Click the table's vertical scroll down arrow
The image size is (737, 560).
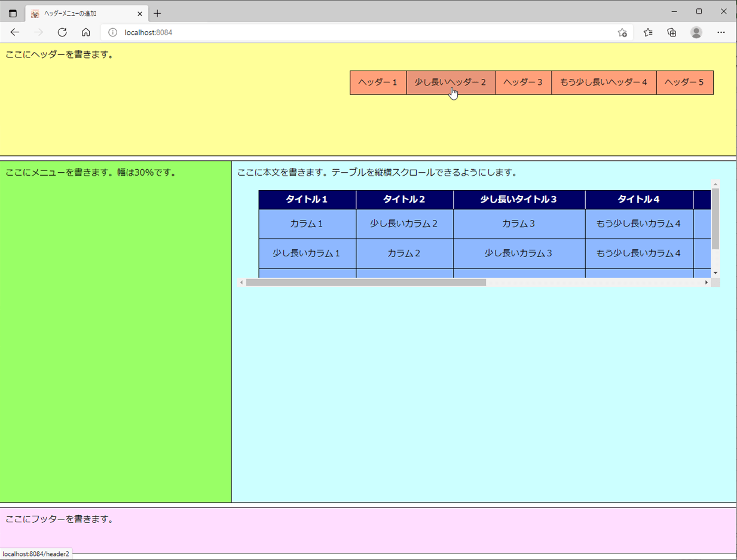coord(715,273)
